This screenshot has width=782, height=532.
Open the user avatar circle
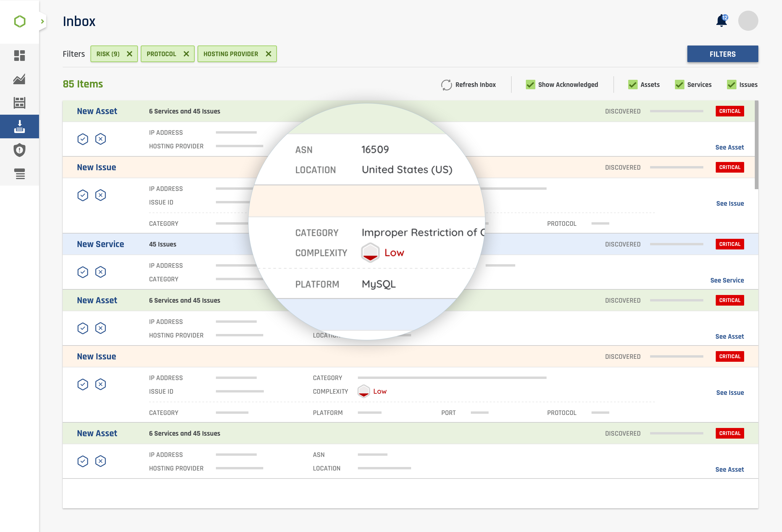pos(748,21)
